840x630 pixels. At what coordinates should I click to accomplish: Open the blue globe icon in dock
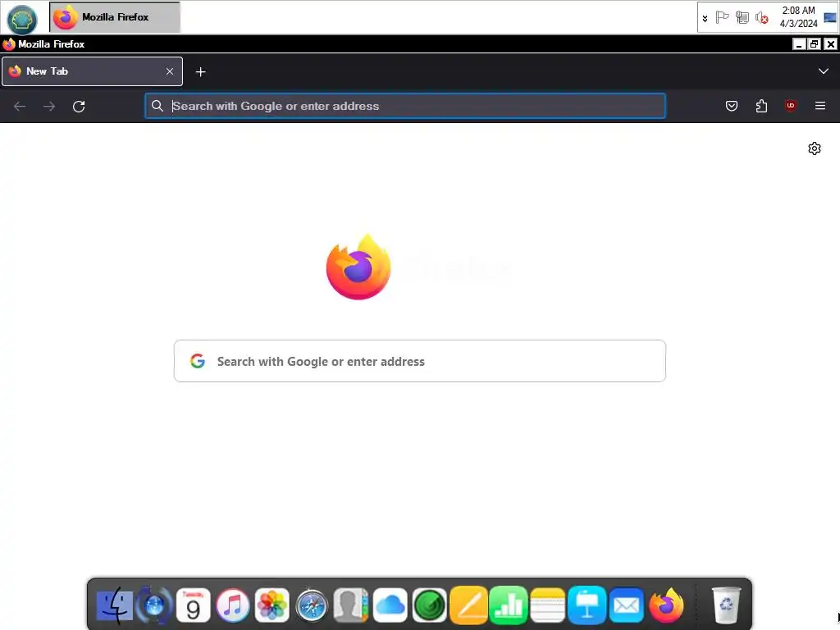(154, 605)
